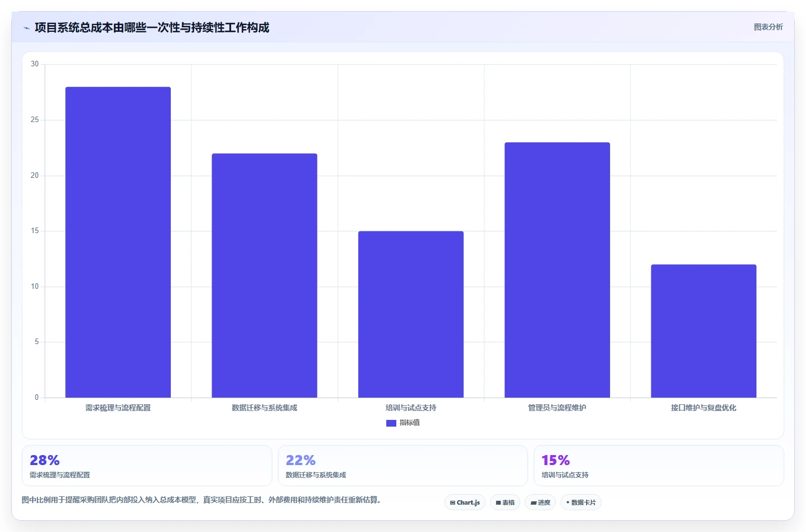Click the blue icon before the chart title
The image size is (806, 532).
(26, 28)
